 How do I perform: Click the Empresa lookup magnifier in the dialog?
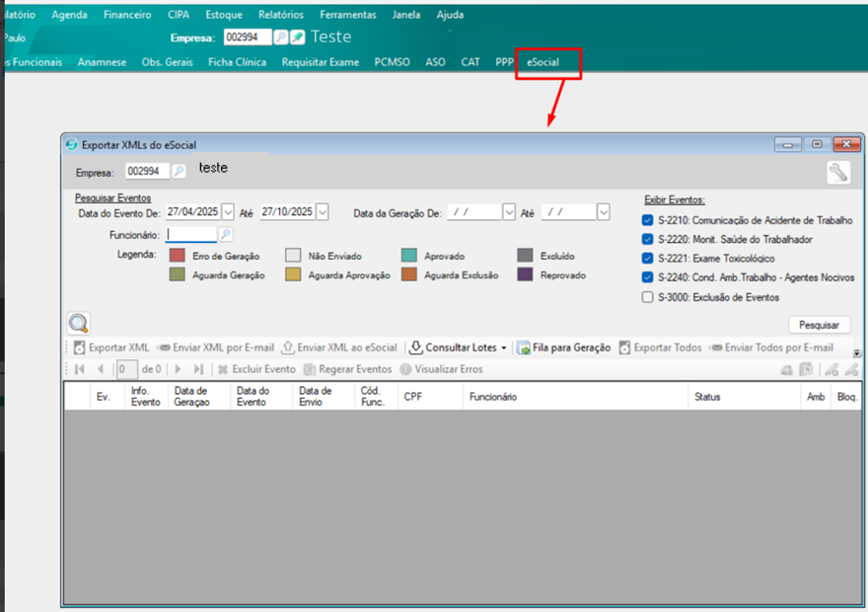coord(179,171)
